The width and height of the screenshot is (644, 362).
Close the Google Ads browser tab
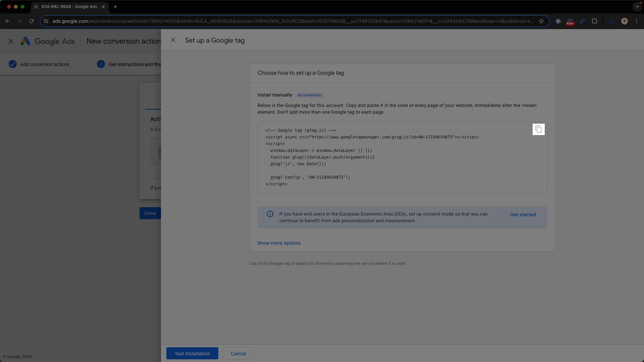(x=103, y=7)
